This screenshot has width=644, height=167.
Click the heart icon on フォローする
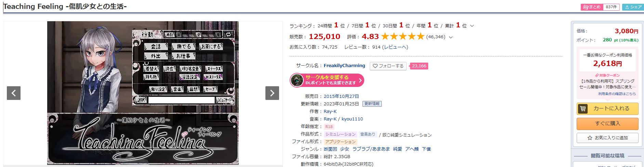point(375,66)
